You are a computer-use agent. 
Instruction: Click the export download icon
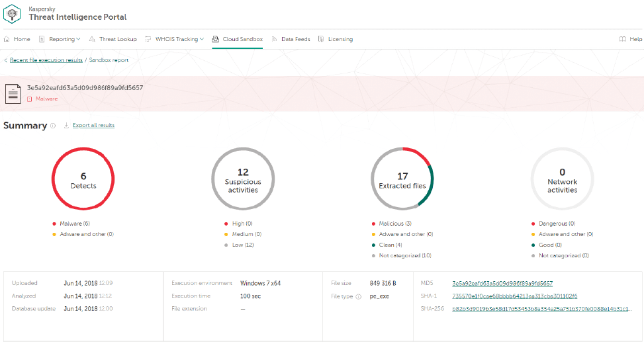pos(66,125)
